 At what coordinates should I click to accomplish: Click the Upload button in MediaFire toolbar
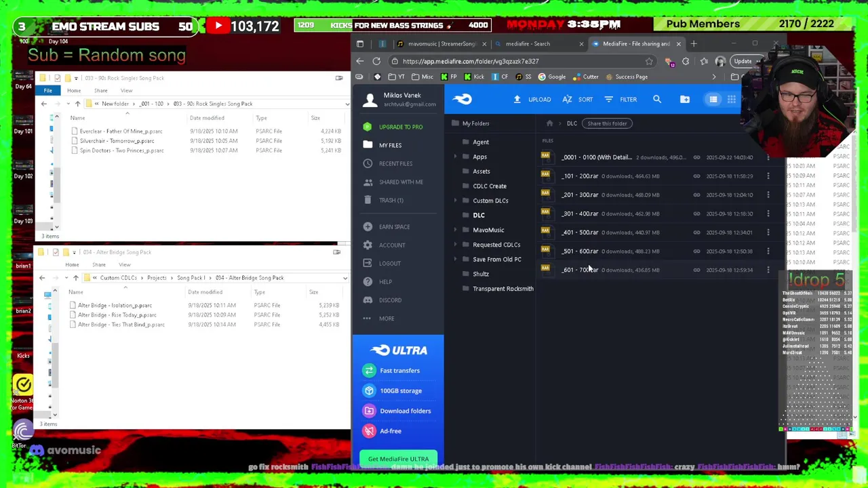[533, 100]
